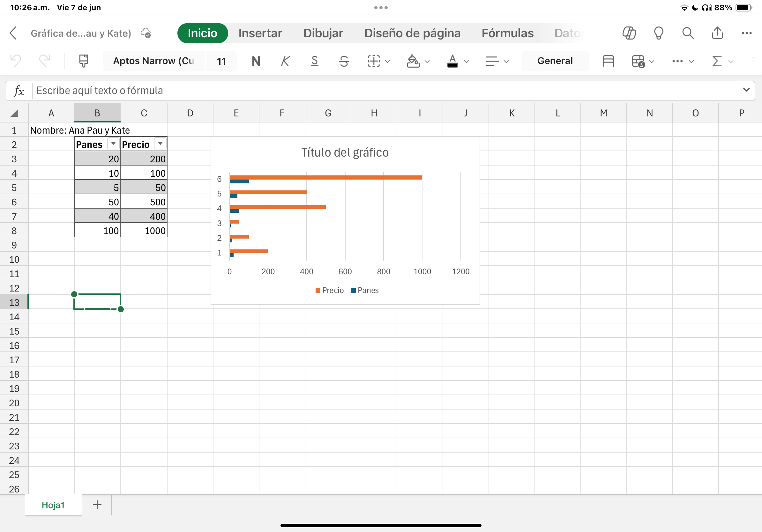This screenshot has width=762, height=532.
Task: Switch to the Insertar tab
Action: click(260, 33)
